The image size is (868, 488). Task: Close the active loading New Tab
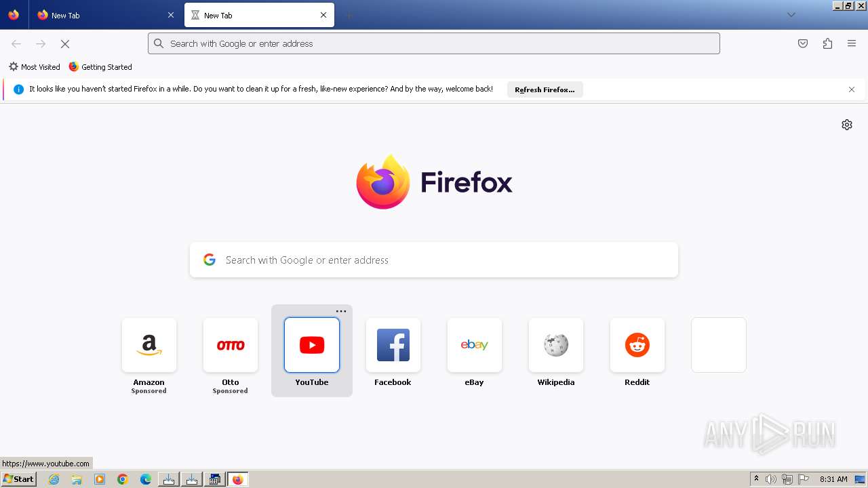pos(323,15)
